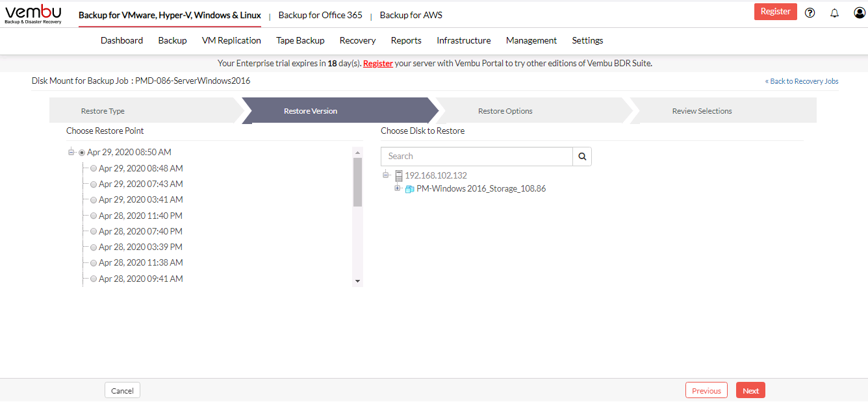
Task: Select restore point Apr 28, 2020 07:40 PM
Action: [94, 232]
